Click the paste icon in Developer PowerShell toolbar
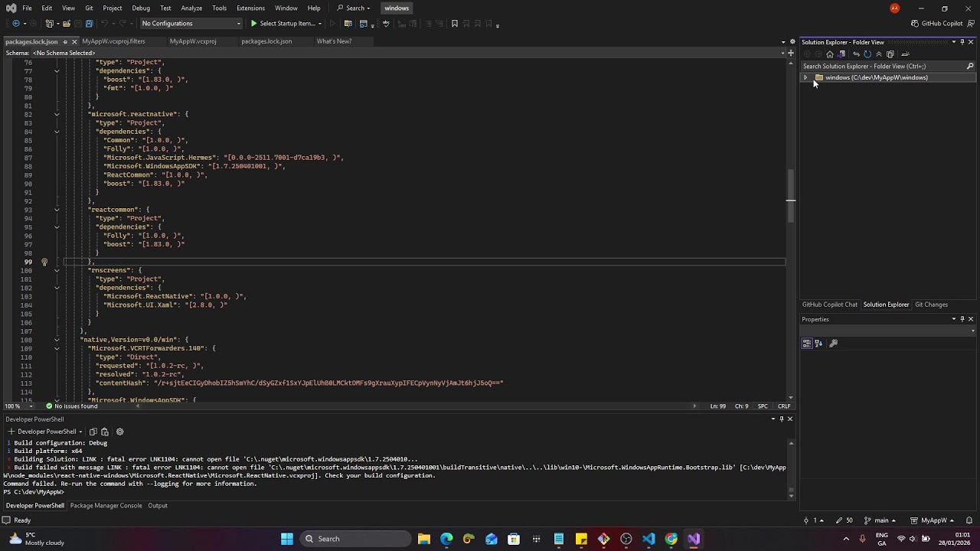980x551 pixels. (x=105, y=432)
